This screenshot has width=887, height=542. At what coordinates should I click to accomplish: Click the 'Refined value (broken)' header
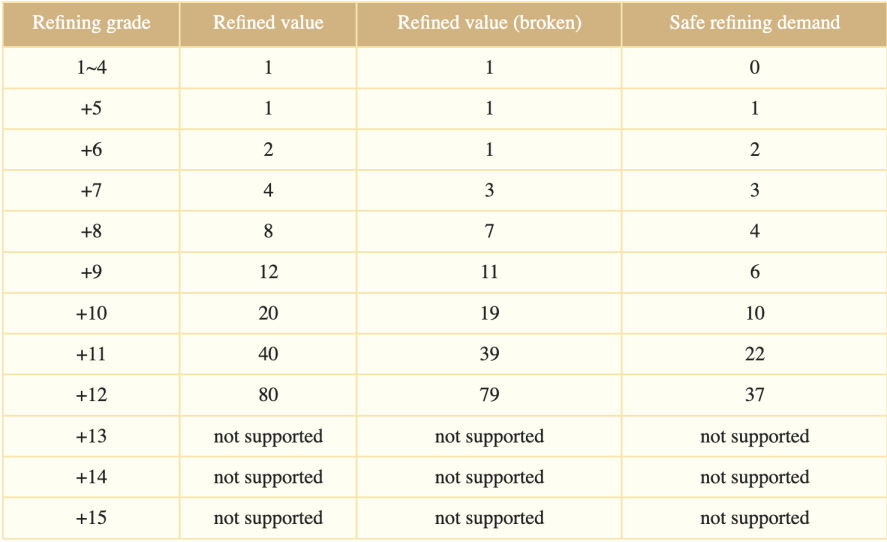tap(489, 23)
